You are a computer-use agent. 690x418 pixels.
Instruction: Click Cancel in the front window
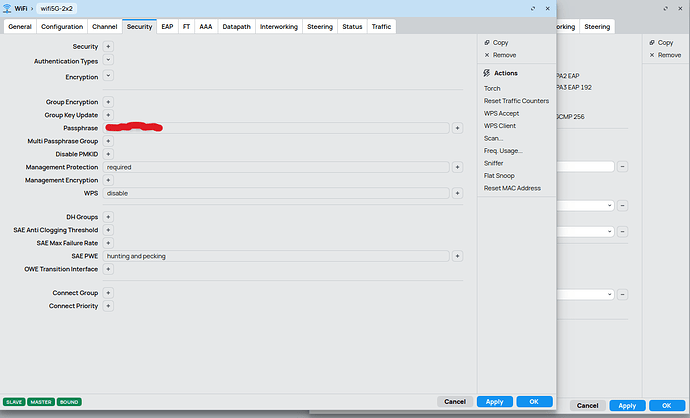(x=455, y=401)
